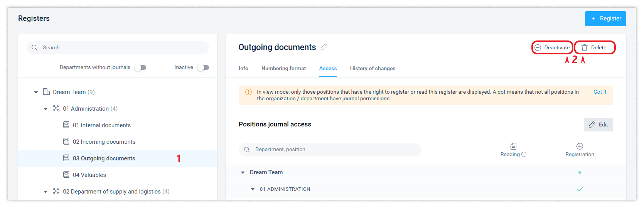Image resolution: width=644 pixels, height=207 pixels.
Task: Click the pencil icon beside Outgoing documents title
Action: pyautogui.click(x=324, y=47)
